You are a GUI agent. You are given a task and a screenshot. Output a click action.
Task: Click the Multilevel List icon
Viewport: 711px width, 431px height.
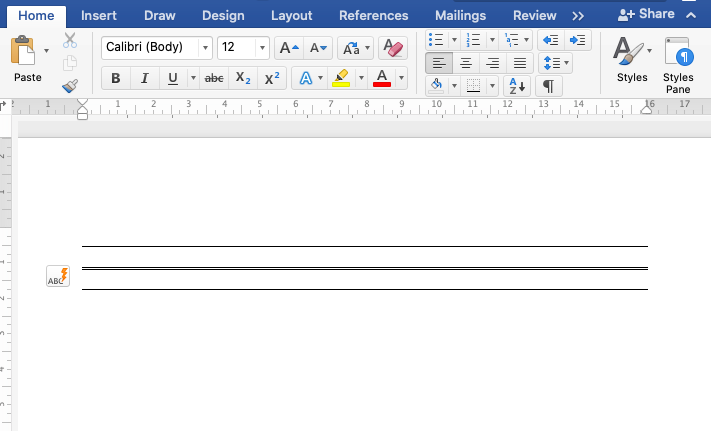pos(511,40)
